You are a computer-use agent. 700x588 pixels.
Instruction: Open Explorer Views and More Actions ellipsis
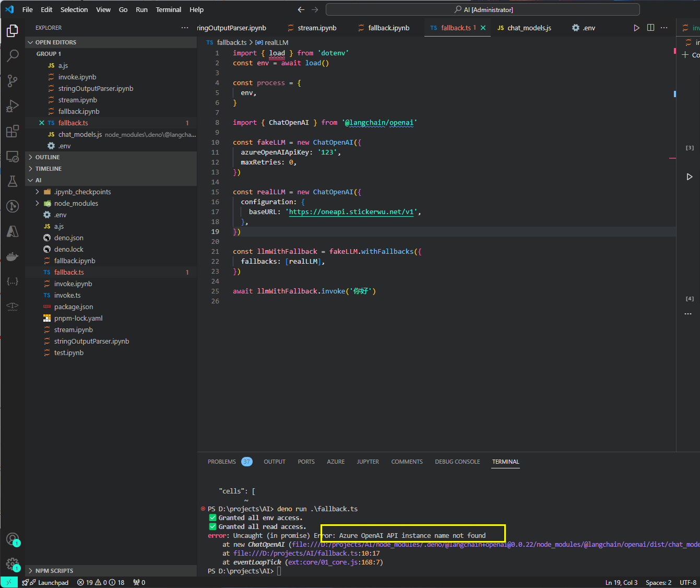185,28
